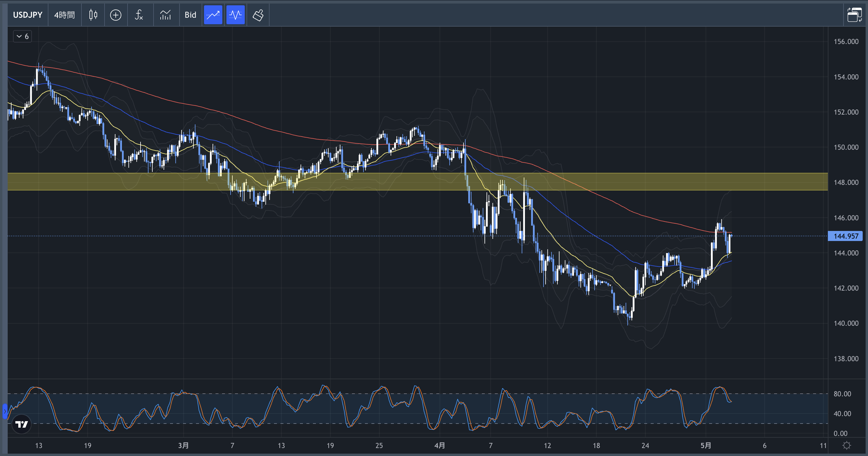Click the TradingView logo badge
The image size is (868, 456).
tap(22, 424)
